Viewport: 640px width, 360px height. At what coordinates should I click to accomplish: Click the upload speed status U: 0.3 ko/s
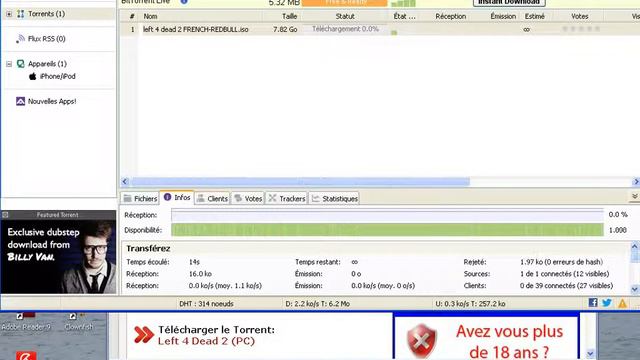tap(470, 304)
